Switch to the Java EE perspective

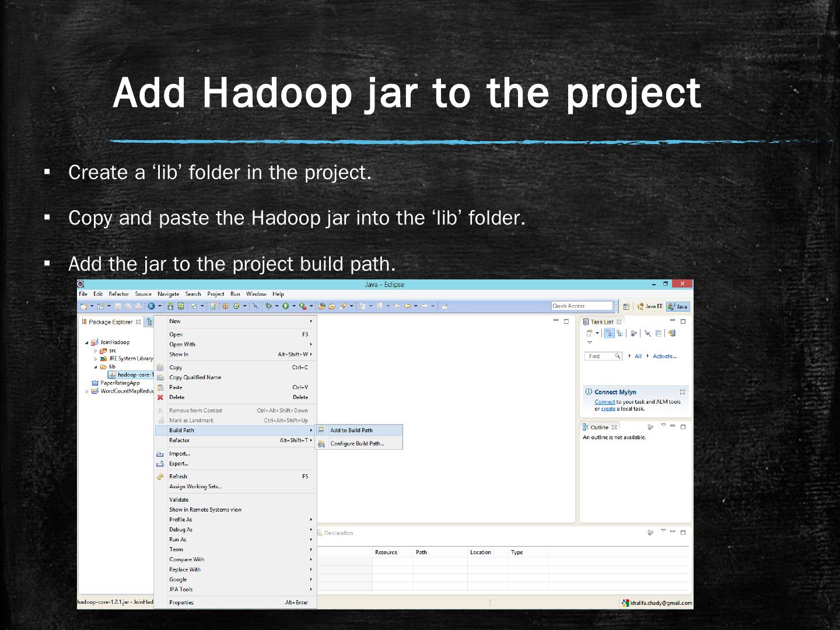(x=650, y=306)
